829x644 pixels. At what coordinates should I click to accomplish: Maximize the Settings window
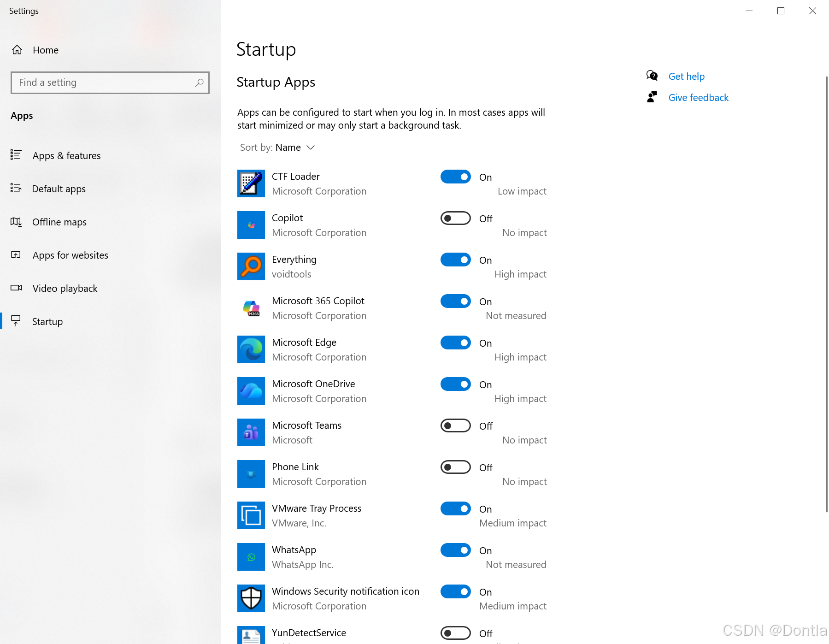point(781,11)
